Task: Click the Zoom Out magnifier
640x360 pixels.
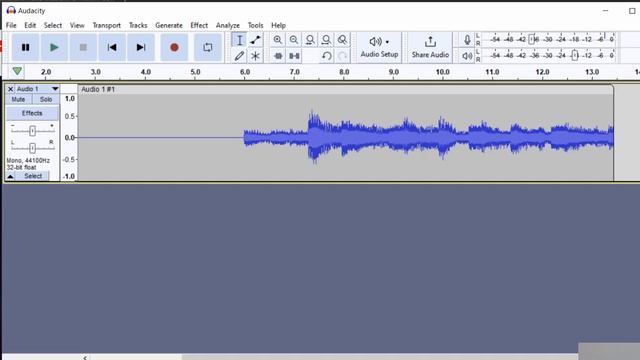Action: pos(294,40)
